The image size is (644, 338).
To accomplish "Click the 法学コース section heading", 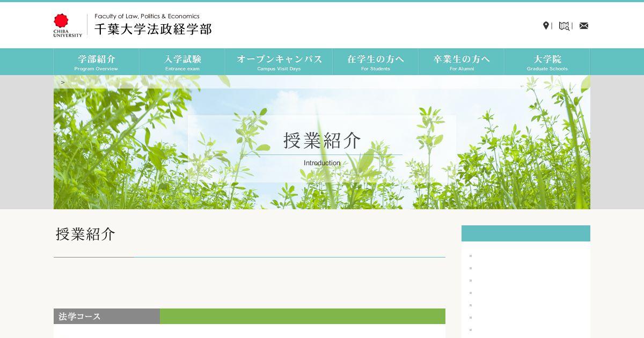I will [x=80, y=317].
